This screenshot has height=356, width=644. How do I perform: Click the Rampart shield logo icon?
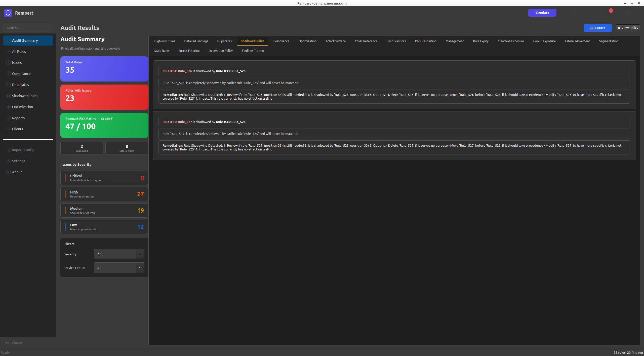(8, 13)
